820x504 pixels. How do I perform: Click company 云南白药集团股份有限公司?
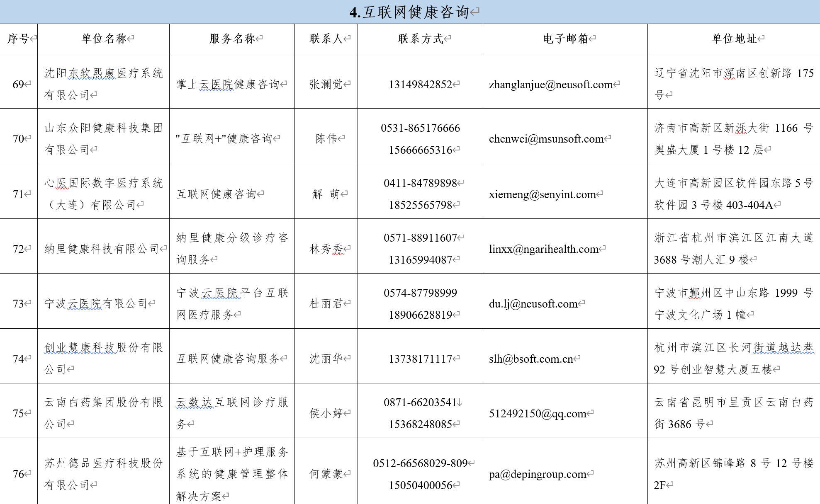click(104, 413)
